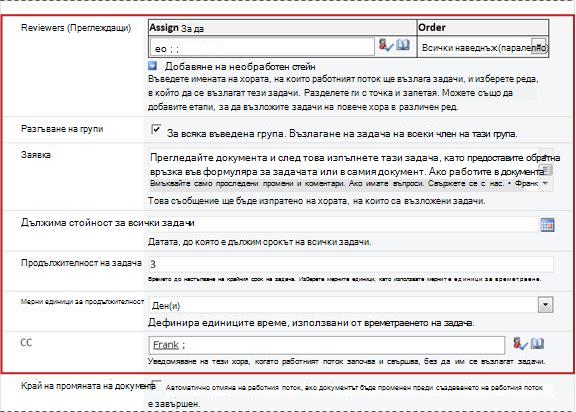Click the request text area scrollbar down arrow
The height and width of the screenshot is (412, 576).
(546, 183)
